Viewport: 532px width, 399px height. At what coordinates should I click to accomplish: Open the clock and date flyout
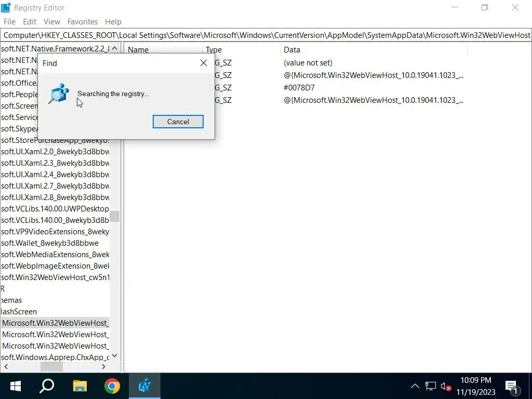[476, 386]
